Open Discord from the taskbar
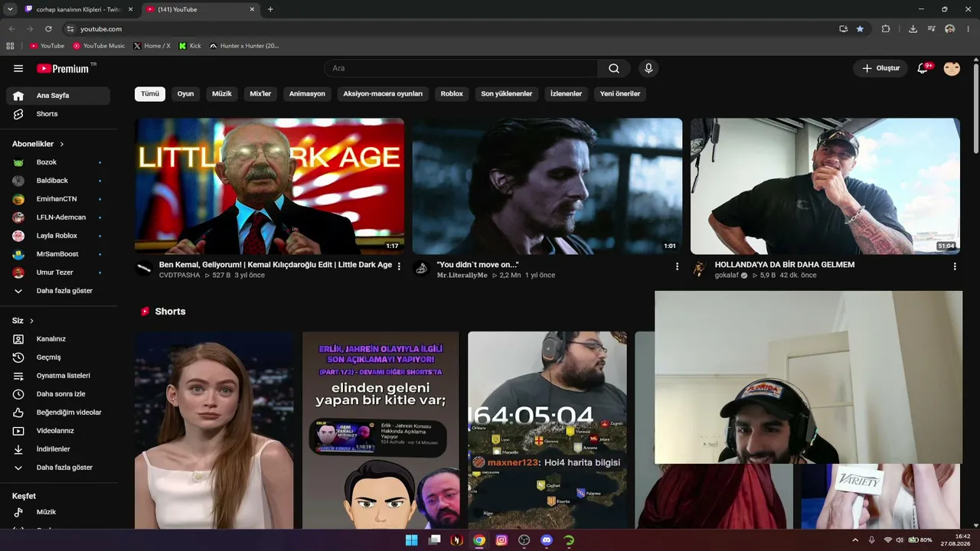Image resolution: width=980 pixels, height=551 pixels. pos(547,540)
